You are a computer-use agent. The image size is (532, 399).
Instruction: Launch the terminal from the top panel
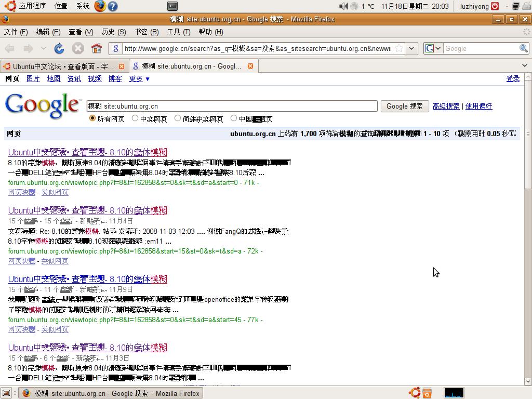click(172, 6)
